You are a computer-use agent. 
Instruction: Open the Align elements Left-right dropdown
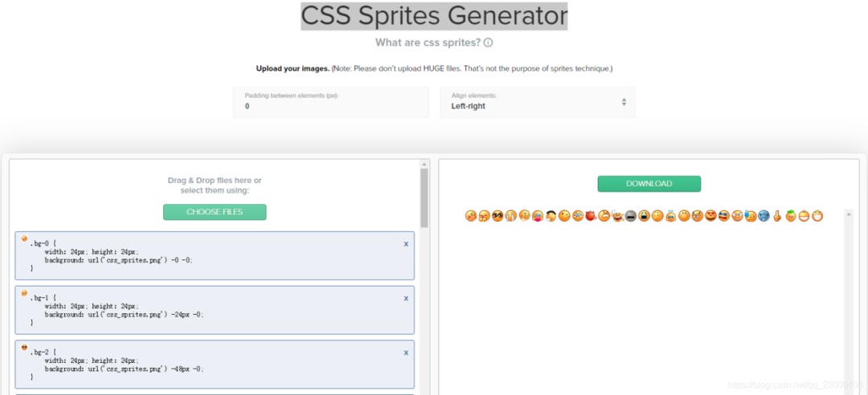(x=538, y=102)
